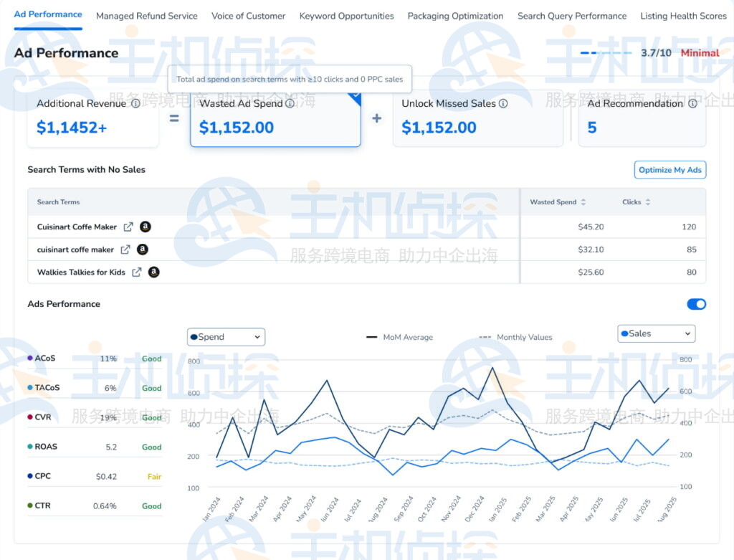Click info icon beside Unlock Missed Sales

(x=503, y=104)
